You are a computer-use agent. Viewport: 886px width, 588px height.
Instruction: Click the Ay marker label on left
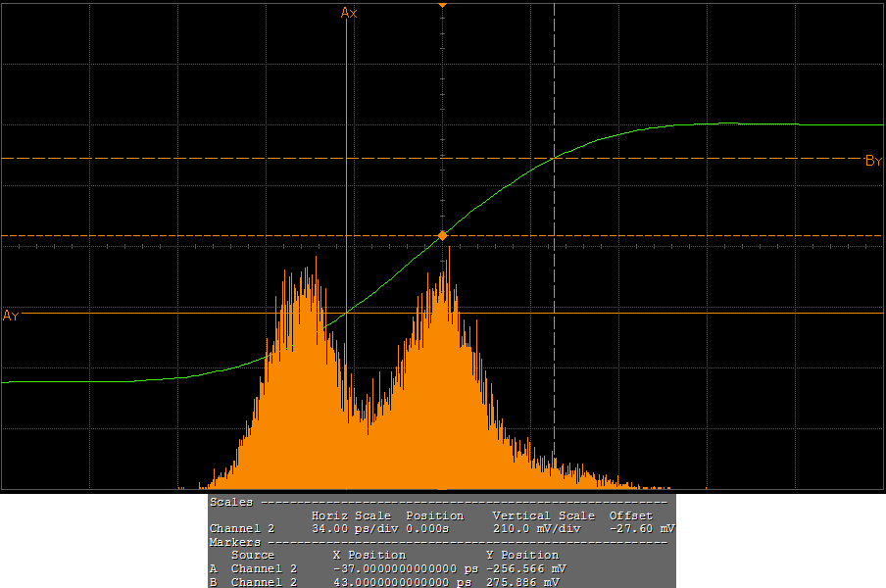11,316
